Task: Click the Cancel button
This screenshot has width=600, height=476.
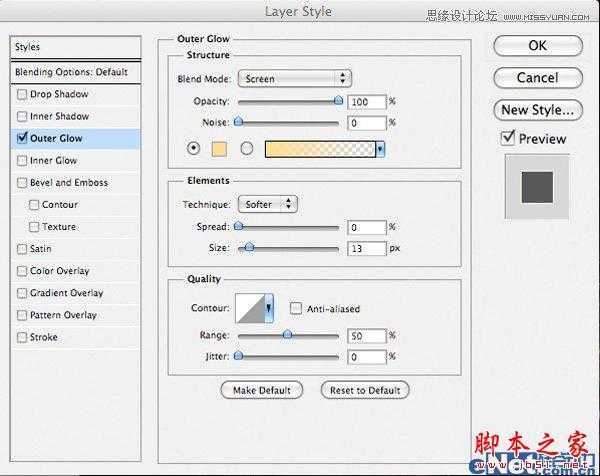Action: click(538, 78)
